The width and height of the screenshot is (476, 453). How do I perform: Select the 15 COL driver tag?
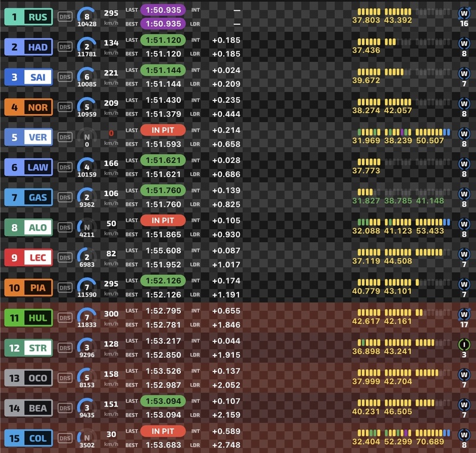tap(29, 438)
